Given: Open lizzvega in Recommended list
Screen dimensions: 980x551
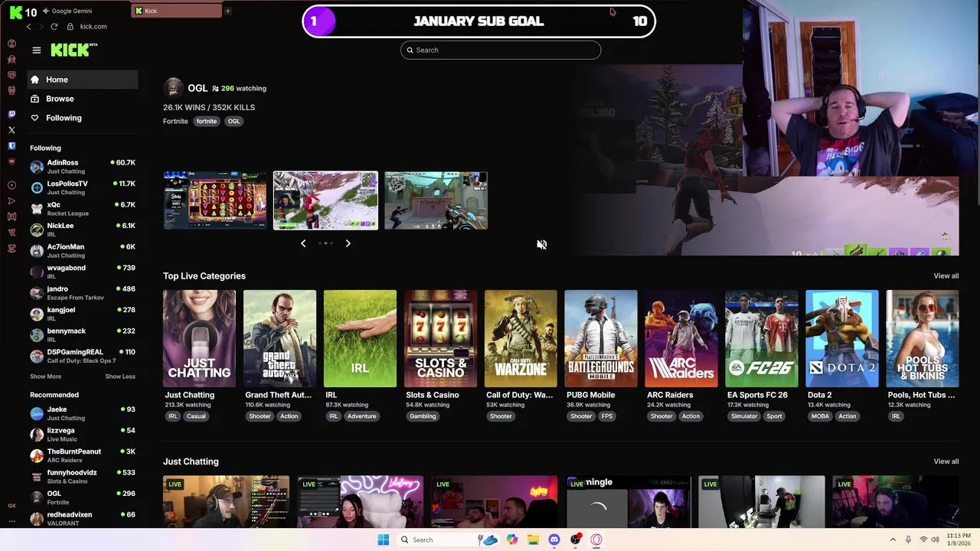Looking at the screenshot, I should tap(83, 435).
